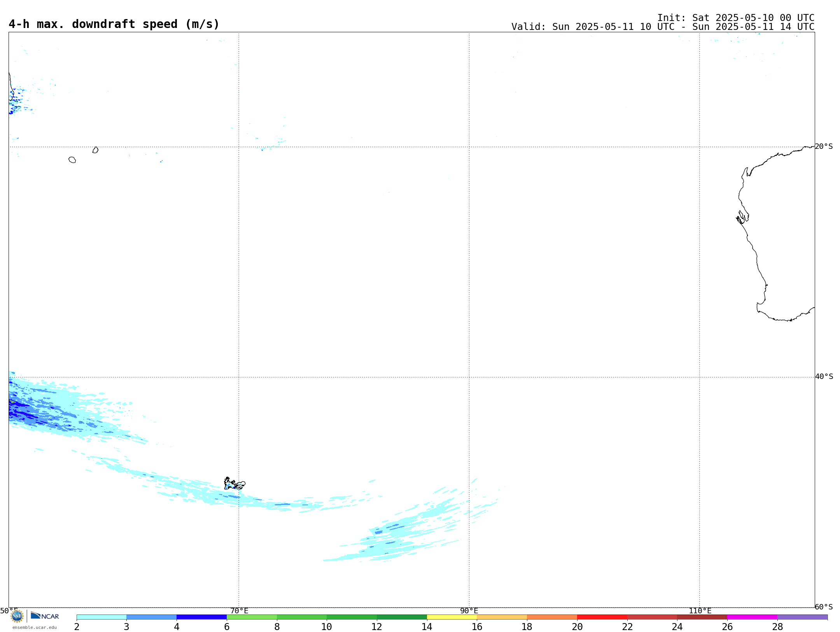
Task: Click the colorbar tick label '2'
Action: pos(77,627)
